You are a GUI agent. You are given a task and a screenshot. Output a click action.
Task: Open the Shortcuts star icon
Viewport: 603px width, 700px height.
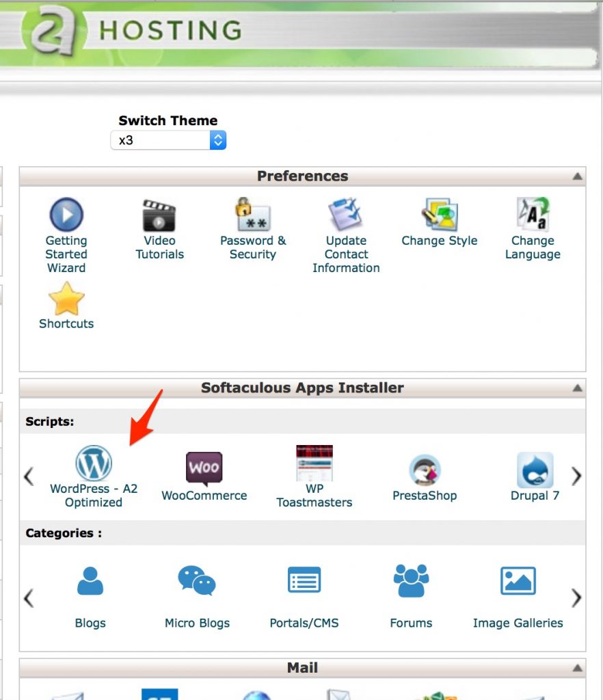(x=66, y=298)
